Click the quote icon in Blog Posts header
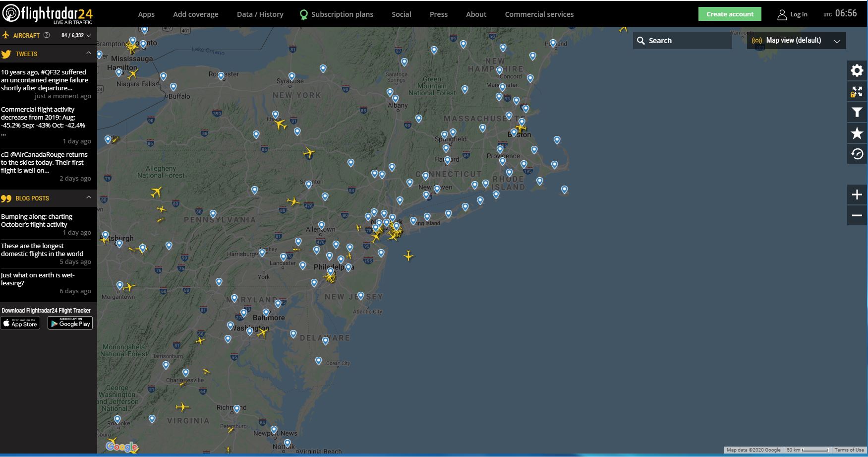The height and width of the screenshot is (457, 868). (x=6, y=198)
